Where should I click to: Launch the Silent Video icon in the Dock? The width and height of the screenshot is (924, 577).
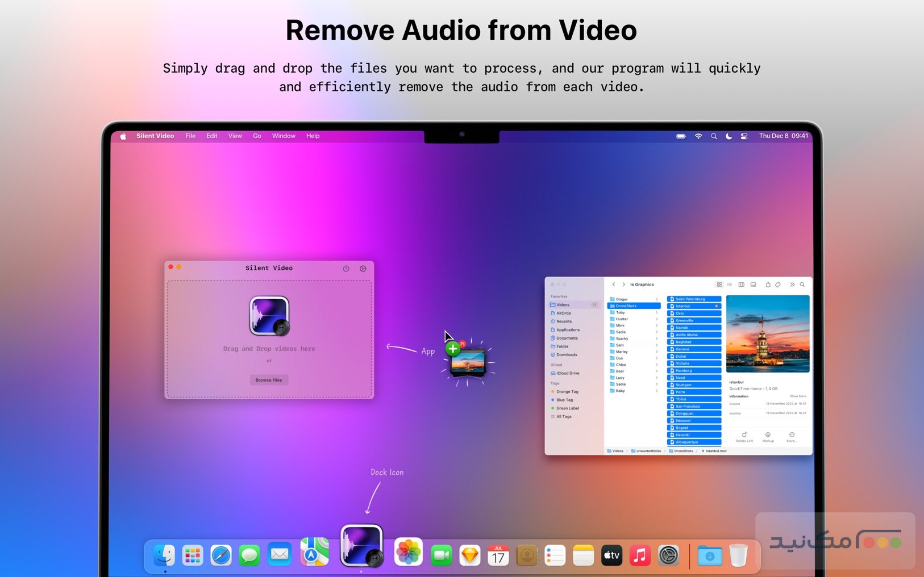[x=361, y=545]
